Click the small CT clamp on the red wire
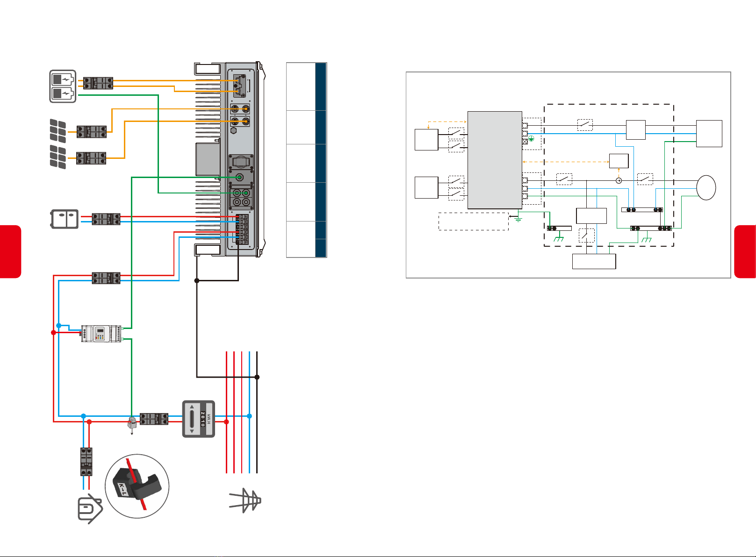The image size is (756, 557). [x=132, y=423]
